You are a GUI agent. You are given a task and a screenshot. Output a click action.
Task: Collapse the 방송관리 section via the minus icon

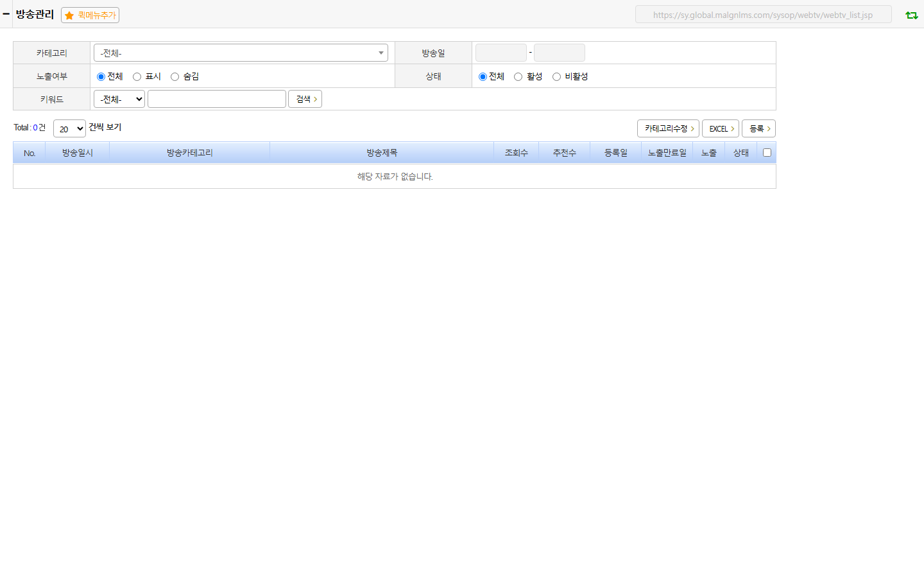(6, 13)
